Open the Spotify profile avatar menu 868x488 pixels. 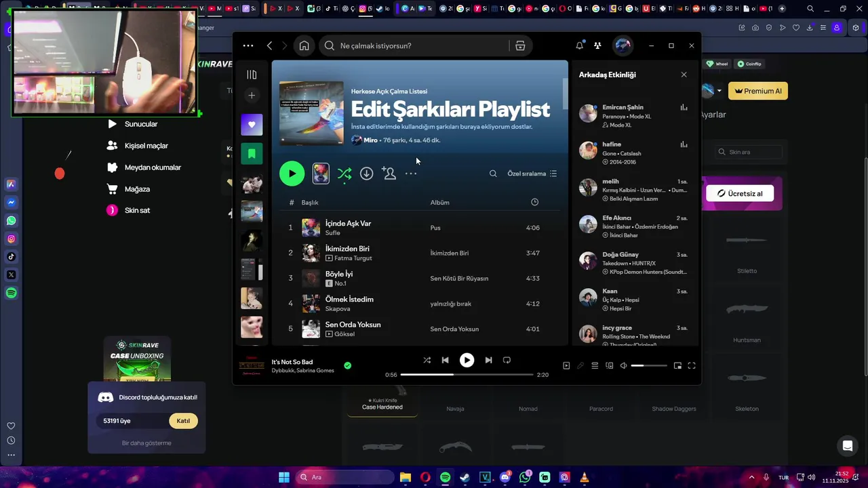point(623,45)
